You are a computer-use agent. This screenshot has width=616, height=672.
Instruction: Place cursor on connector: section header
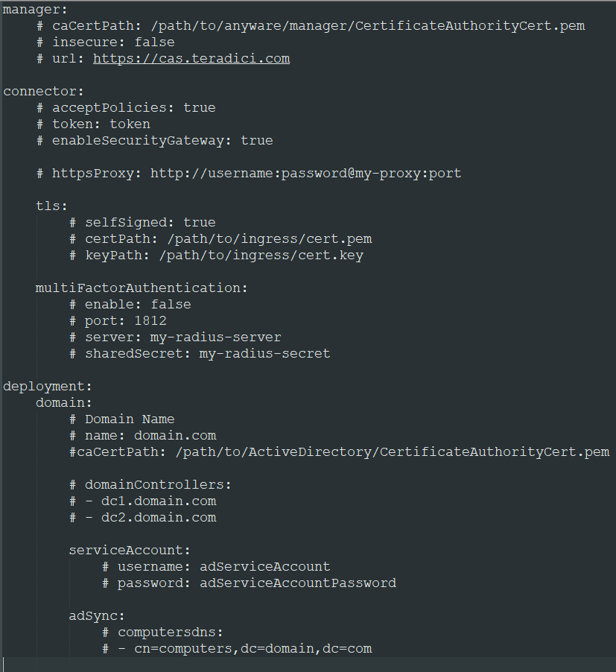(x=43, y=92)
